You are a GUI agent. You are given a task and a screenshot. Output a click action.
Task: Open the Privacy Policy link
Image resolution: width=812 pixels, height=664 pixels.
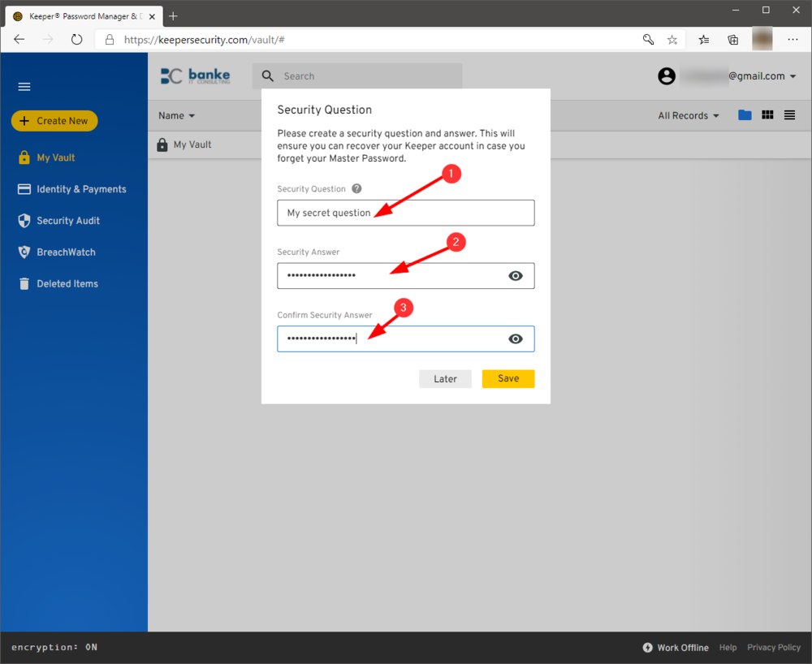[774, 648]
